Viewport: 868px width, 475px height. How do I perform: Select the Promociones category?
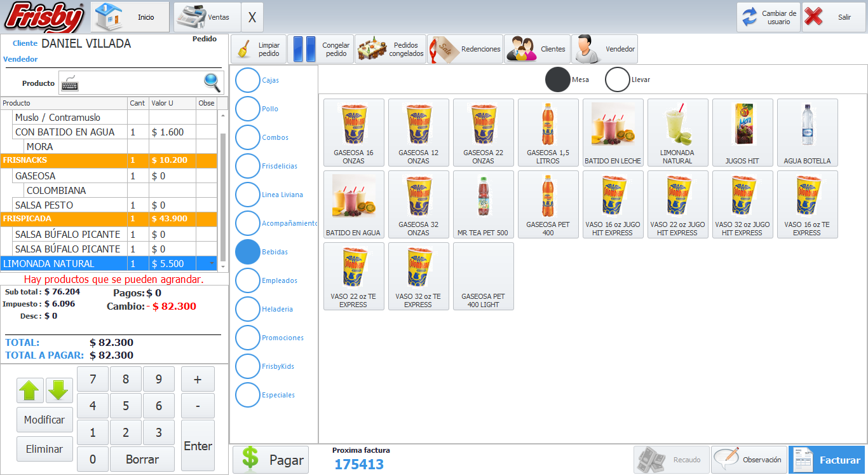(248, 338)
